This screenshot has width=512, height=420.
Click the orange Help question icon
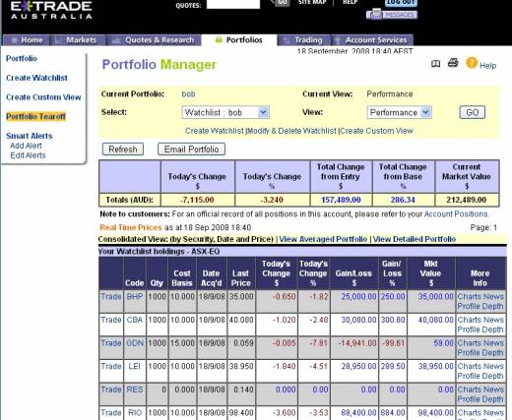pyautogui.click(x=472, y=63)
